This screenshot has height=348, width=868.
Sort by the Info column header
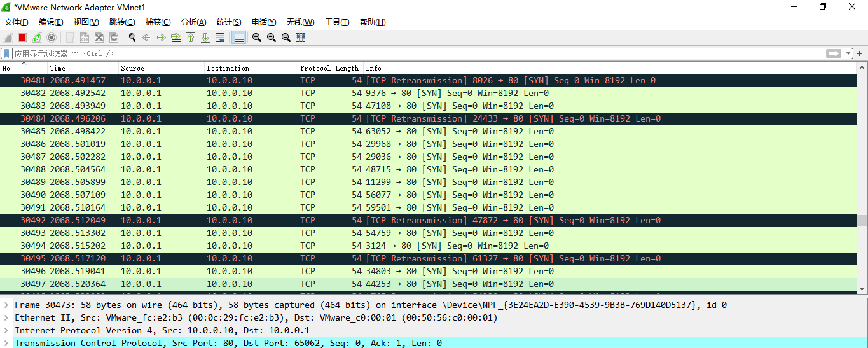pos(610,68)
